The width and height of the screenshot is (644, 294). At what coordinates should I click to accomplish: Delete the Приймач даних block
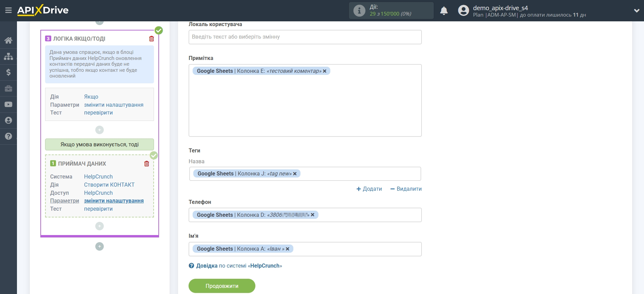pyautogui.click(x=147, y=164)
